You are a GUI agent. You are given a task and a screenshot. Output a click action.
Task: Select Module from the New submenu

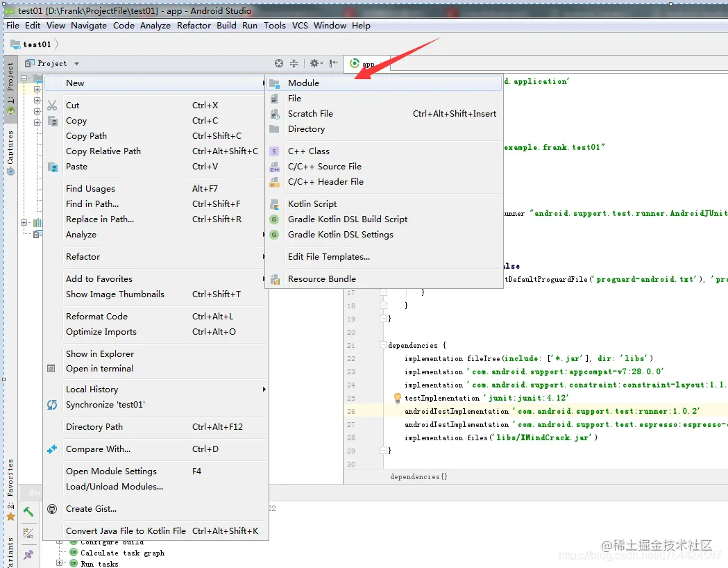tap(384, 83)
